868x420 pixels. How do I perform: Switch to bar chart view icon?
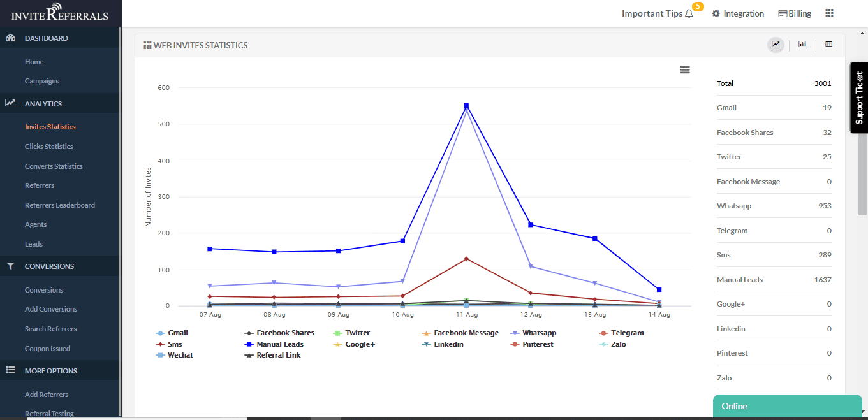[x=802, y=45]
